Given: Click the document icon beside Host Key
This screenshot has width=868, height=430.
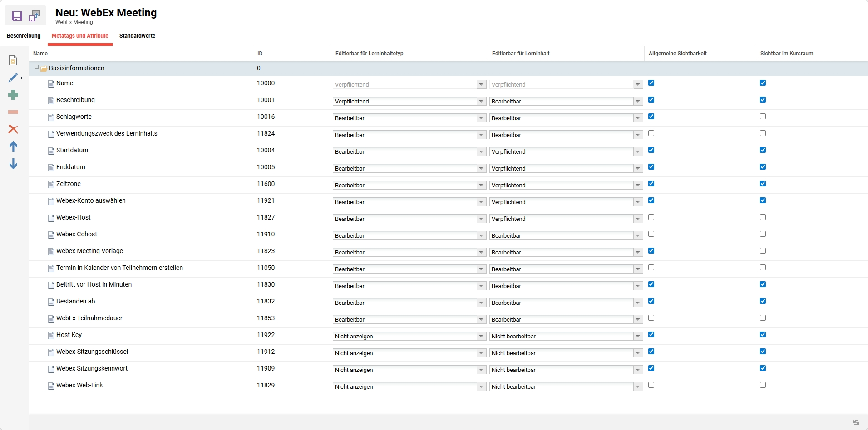Looking at the screenshot, I should [51, 335].
